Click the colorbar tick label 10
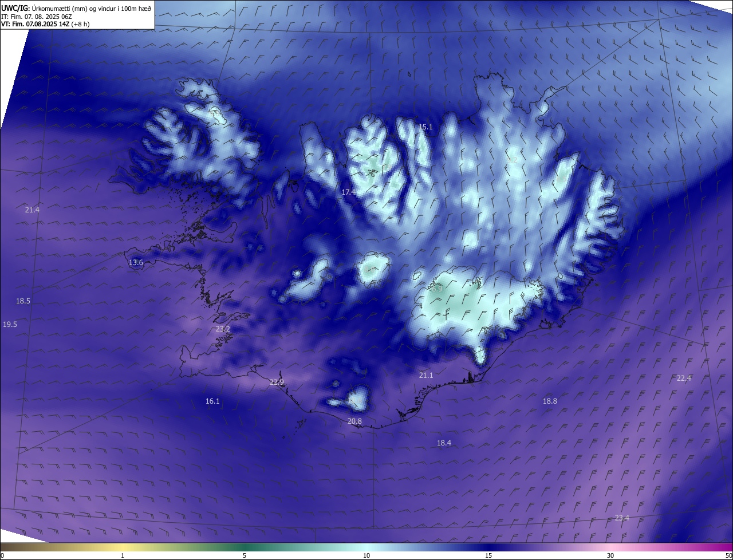 (366, 555)
